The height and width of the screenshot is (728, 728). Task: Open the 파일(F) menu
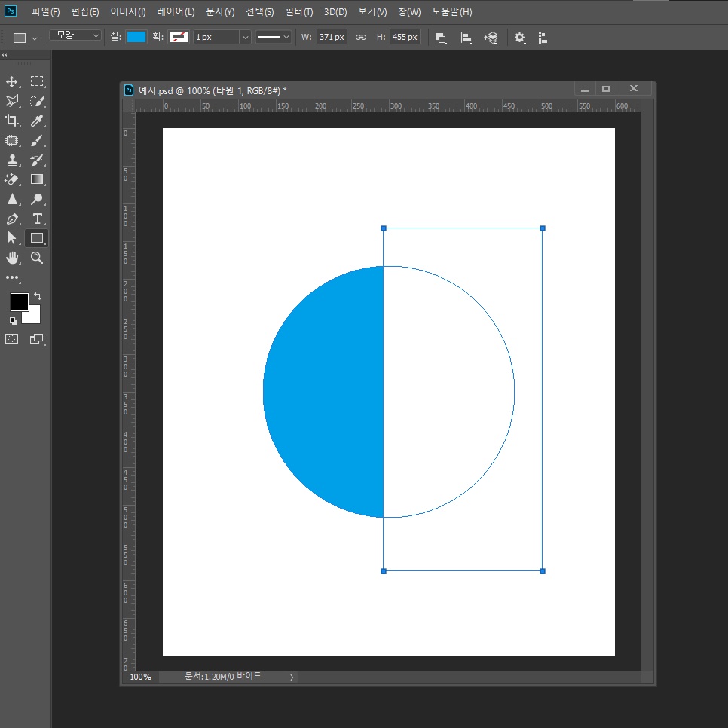coord(45,11)
